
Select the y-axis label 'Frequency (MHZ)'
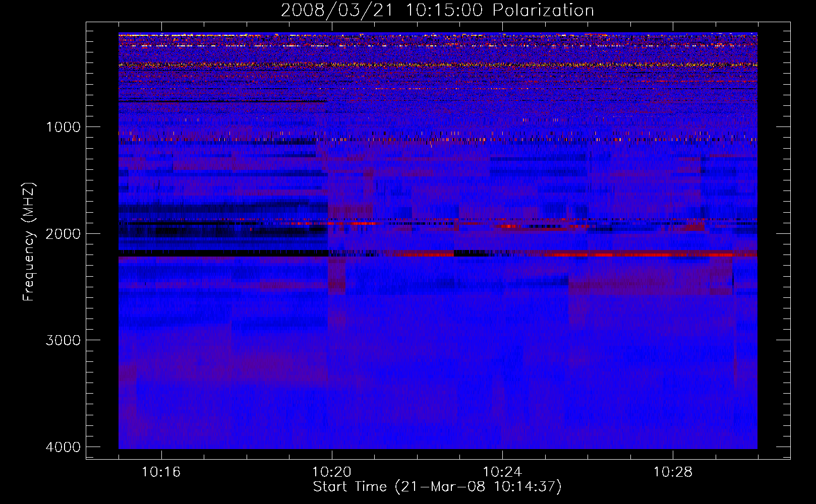(x=29, y=242)
